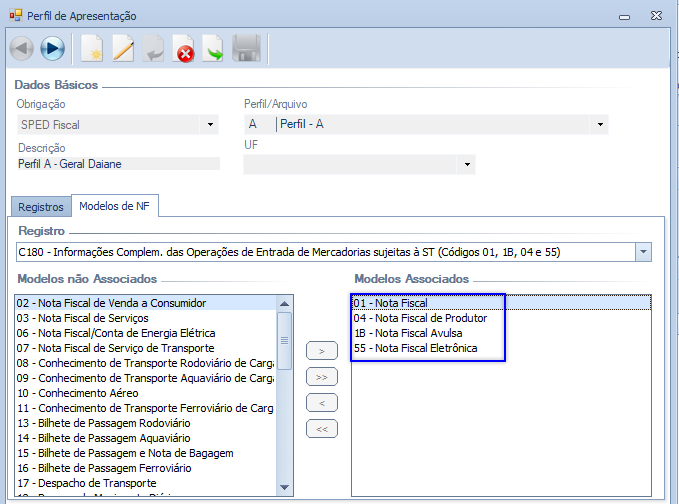Save with the floppy disk icon

246,48
